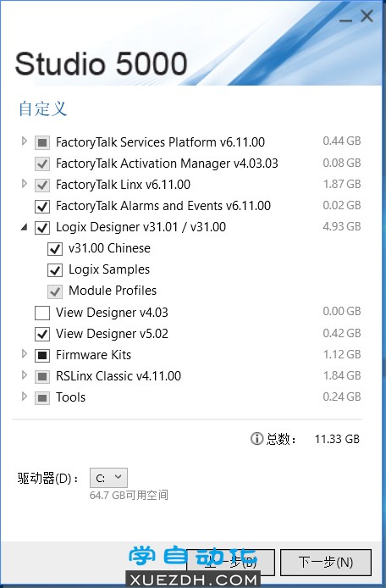This screenshot has width=386, height=588.
Task: Uncheck Logix Samples checkbox
Action: pyautogui.click(x=55, y=270)
